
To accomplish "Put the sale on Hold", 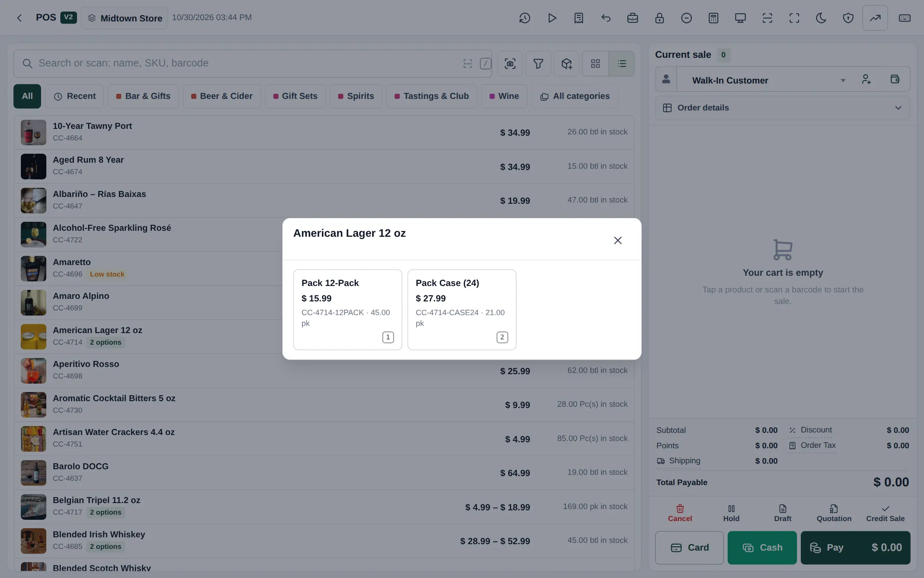I will (731, 513).
